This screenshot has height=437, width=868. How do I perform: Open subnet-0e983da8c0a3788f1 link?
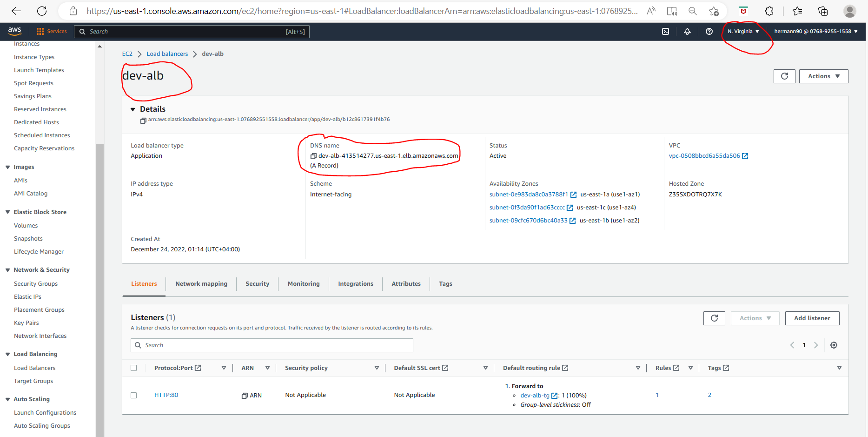tap(529, 195)
